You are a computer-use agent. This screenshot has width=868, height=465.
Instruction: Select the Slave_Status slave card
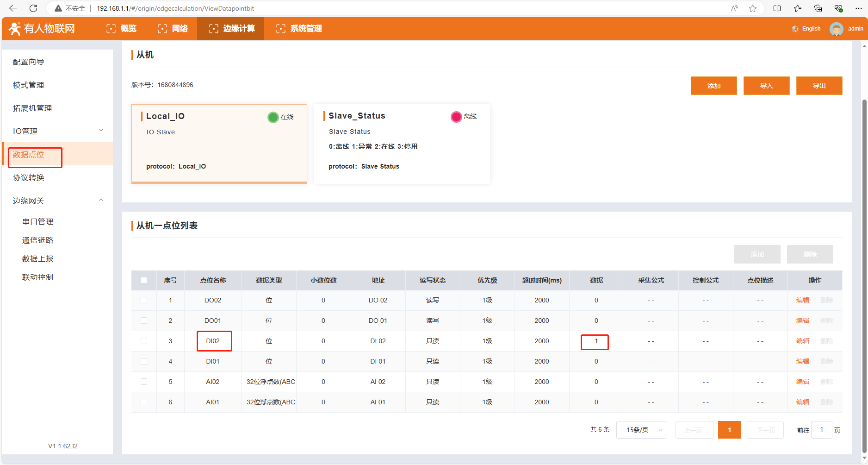pos(402,144)
